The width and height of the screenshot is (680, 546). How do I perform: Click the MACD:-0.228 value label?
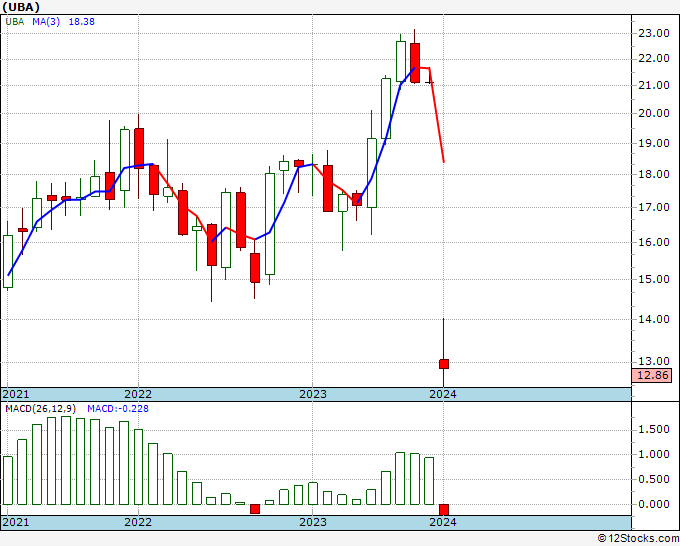[x=118, y=409]
